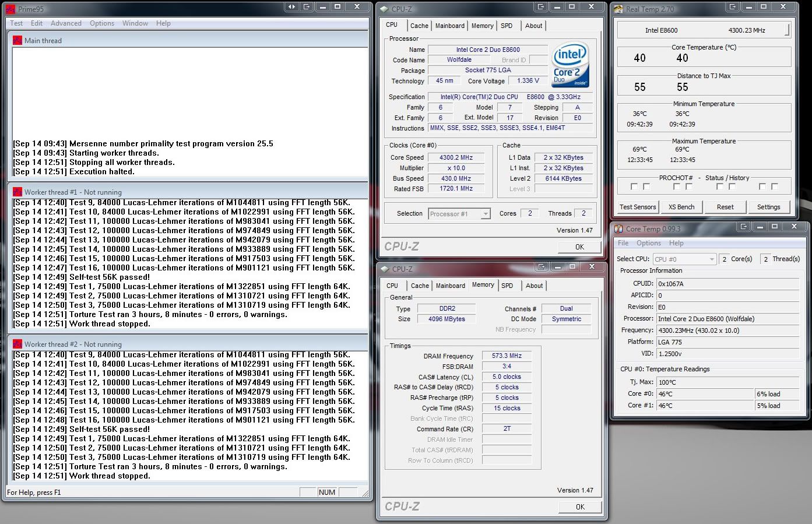The image size is (812, 524).
Task: Click the Command Rate value 2T
Action: coord(507,428)
